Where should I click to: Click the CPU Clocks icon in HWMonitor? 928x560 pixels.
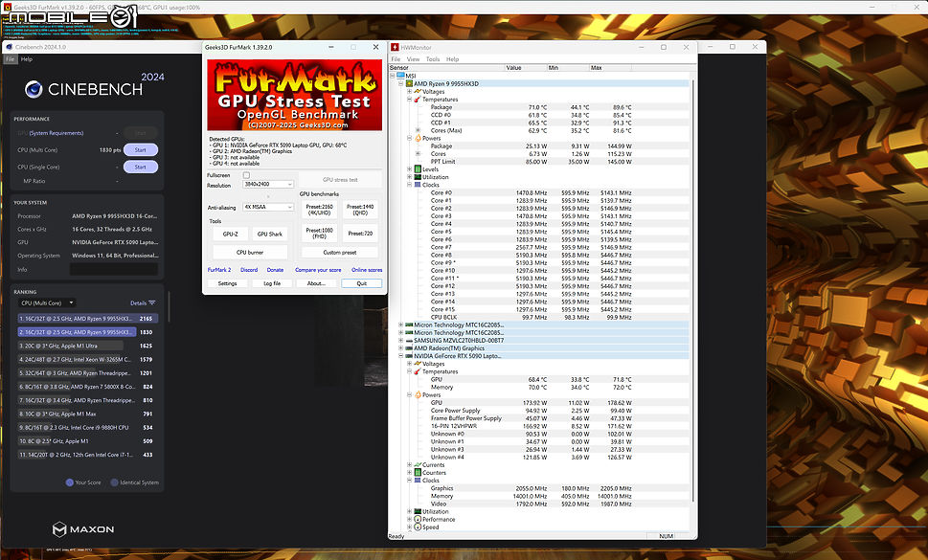[x=418, y=185]
